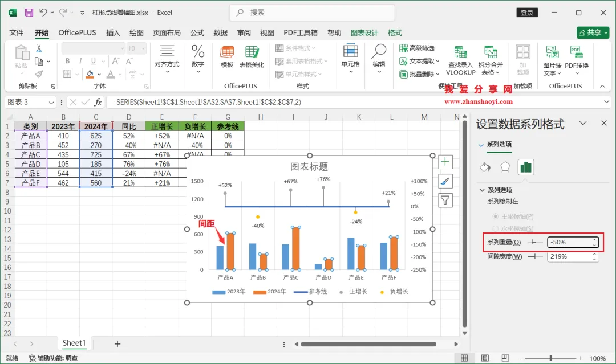Screen dimensions: 616x364
Task: Open the 公式 ribbon tab
Action: tap(197, 32)
